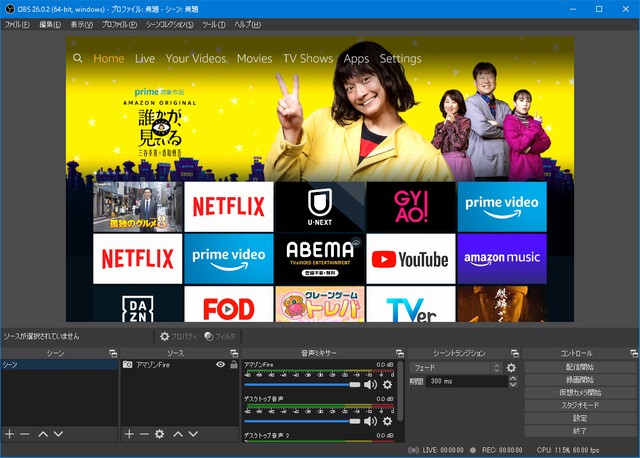Click the search magnifier in Fire TV preview
Screen dimensions: 640x458
coord(78,58)
